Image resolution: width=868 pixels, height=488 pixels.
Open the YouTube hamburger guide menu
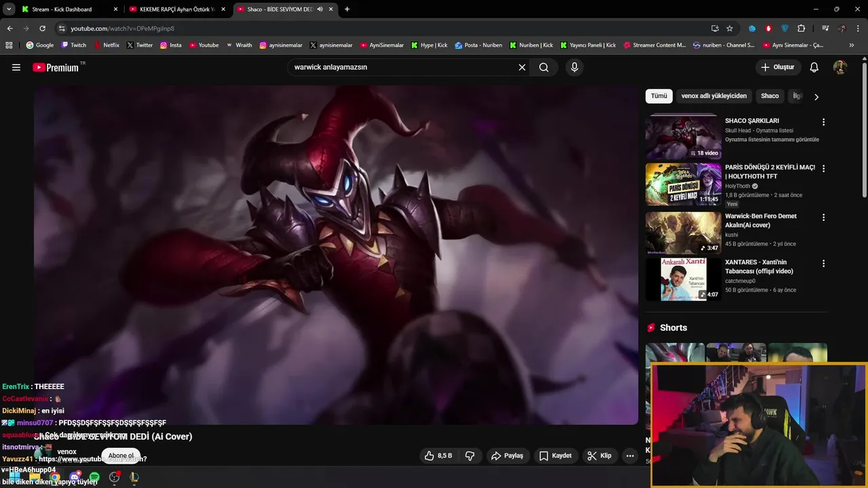coord(16,67)
